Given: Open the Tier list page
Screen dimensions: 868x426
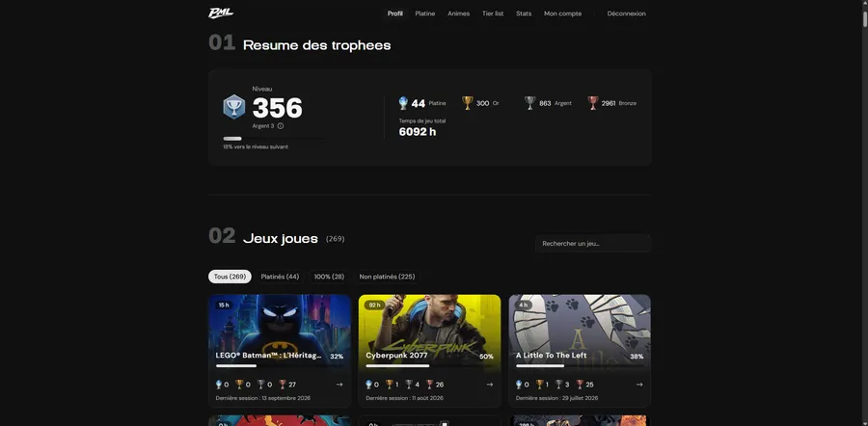Looking at the screenshot, I should (x=493, y=13).
